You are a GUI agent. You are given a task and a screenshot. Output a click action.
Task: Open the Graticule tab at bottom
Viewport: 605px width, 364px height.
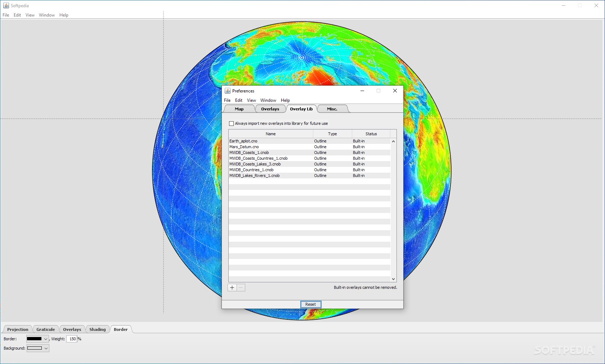click(46, 329)
